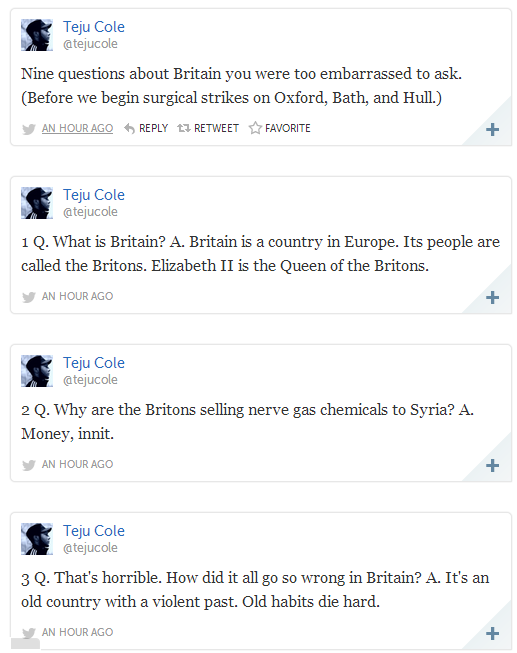
Task: Expand the 'That's horrible' tweet plus icon
Action: pos(492,633)
